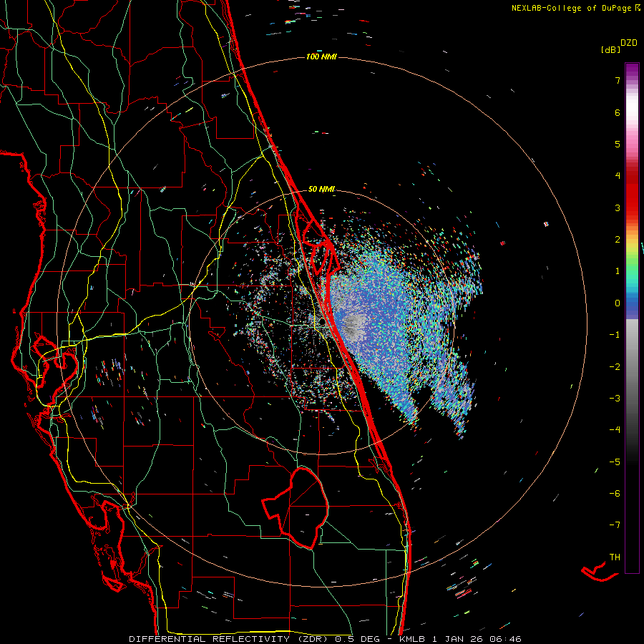Click the 50 NMI range ring label
Image resolution: width=644 pixels, height=644 pixels.
pos(321,190)
